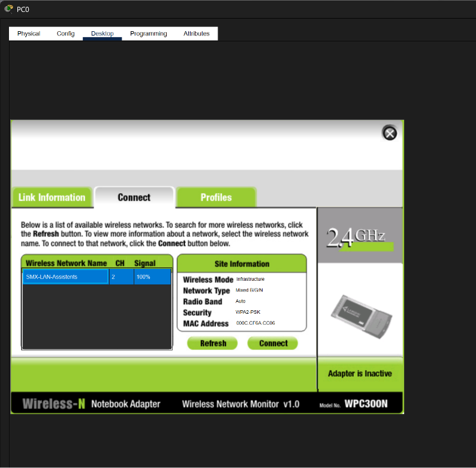Viewport: 476px width, 468px height.
Task: Click the Radio Band label
Action: click(203, 301)
